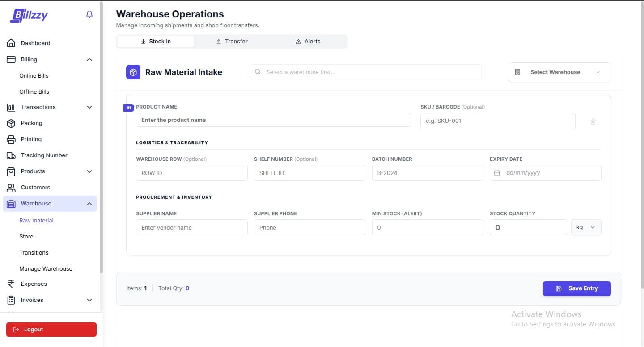Screen dimensions: 644x347
Task: Click the trash icon for item #1
Action: coord(593,121)
